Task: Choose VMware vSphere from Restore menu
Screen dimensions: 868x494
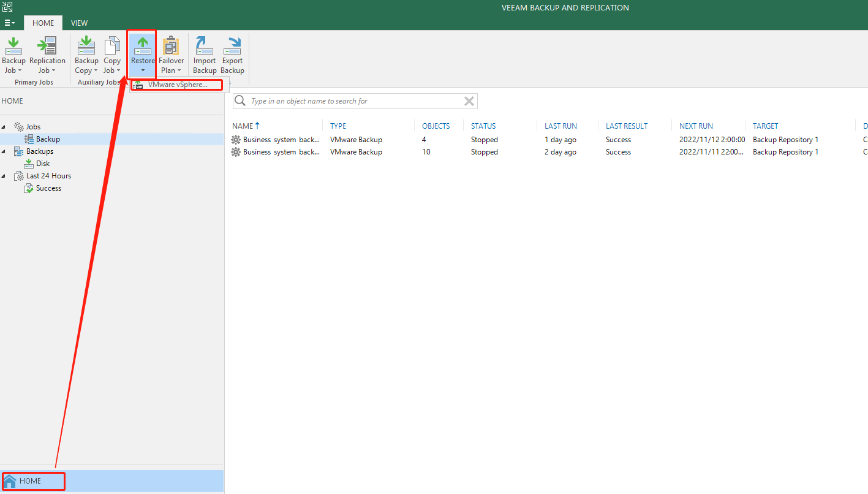Action: pyautogui.click(x=176, y=85)
